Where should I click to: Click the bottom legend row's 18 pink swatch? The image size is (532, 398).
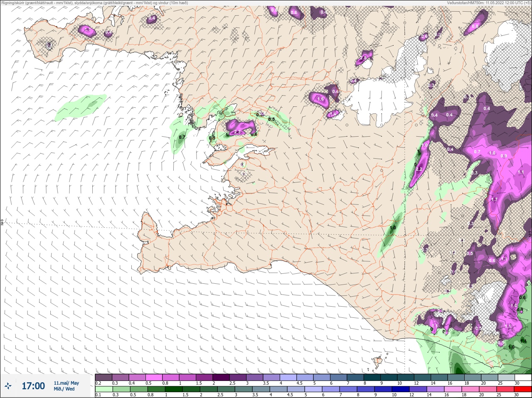click(471, 389)
